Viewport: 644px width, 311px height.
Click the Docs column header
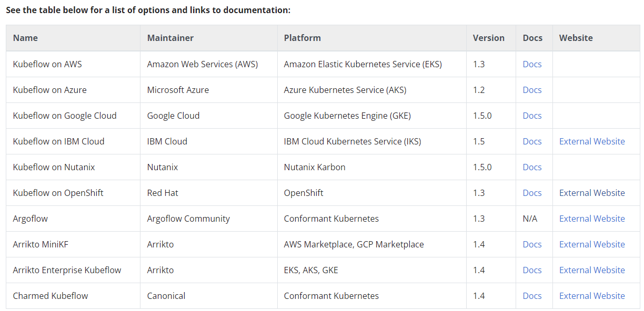[534, 38]
